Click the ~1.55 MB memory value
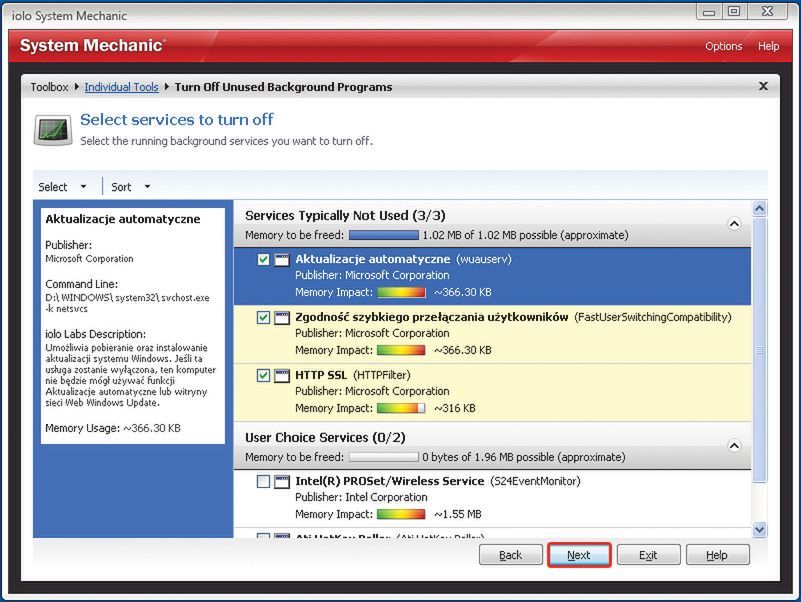Image resolution: width=801 pixels, height=602 pixels. tap(458, 514)
